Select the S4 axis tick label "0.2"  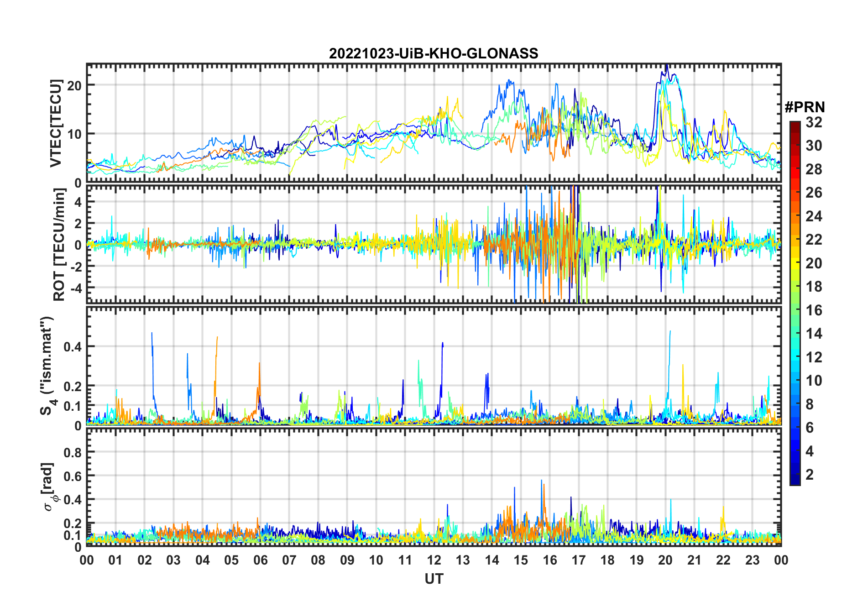(x=73, y=387)
